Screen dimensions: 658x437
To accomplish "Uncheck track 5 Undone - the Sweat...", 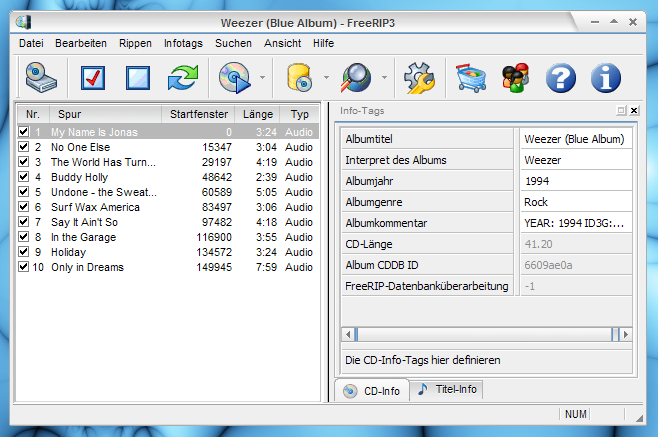I will pos(24,192).
